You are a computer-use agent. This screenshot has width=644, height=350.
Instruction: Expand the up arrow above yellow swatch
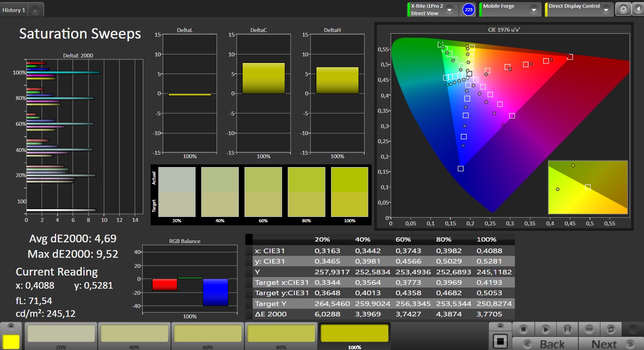point(11,326)
